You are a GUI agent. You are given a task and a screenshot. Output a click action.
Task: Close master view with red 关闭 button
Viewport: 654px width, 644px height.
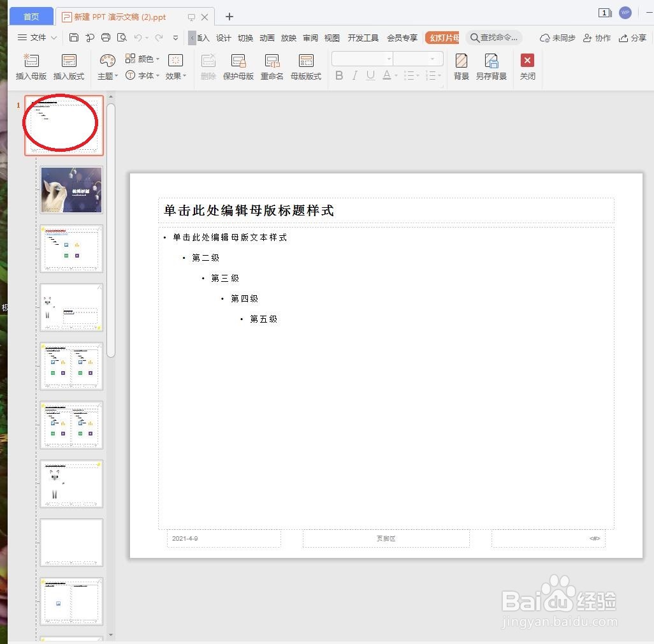point(528,66)
